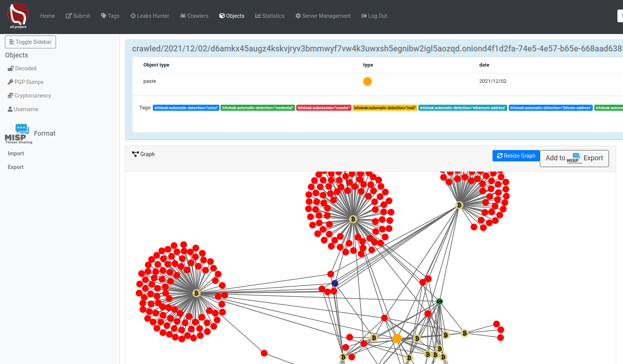Click the Toggle Sidebar button
This screenshot has height=364, width=623.
pyautogui.click(x=30, y=42)
